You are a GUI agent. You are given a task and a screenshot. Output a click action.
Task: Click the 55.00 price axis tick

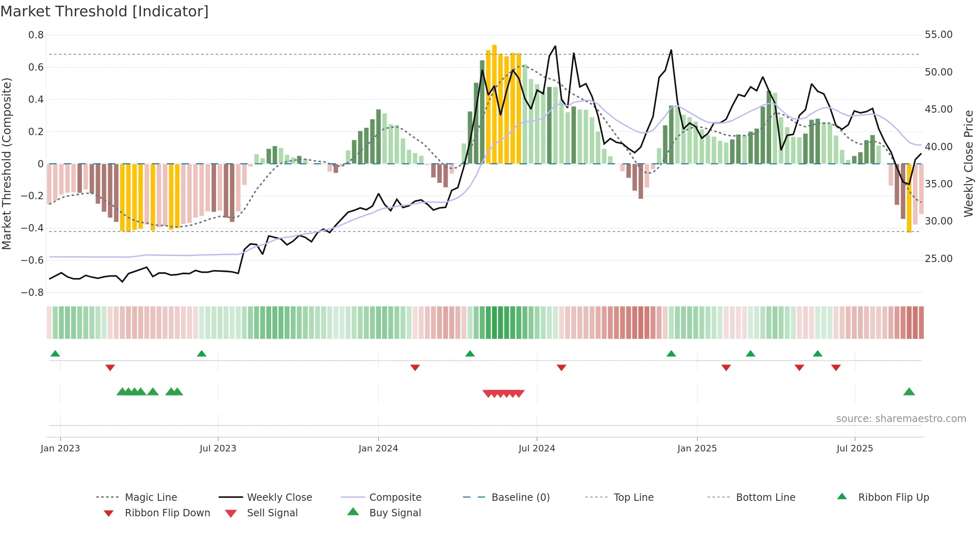point(939,35)
